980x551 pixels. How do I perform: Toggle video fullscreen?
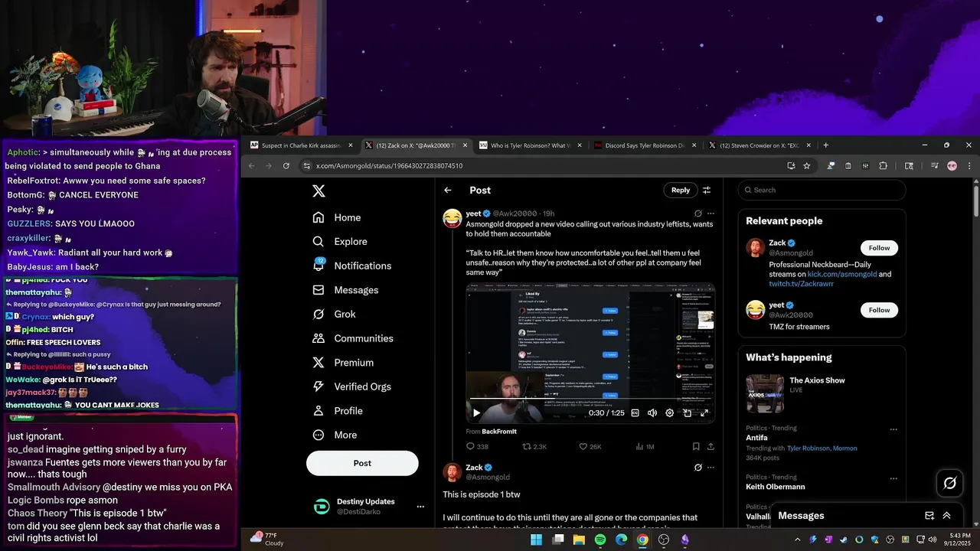704,413
